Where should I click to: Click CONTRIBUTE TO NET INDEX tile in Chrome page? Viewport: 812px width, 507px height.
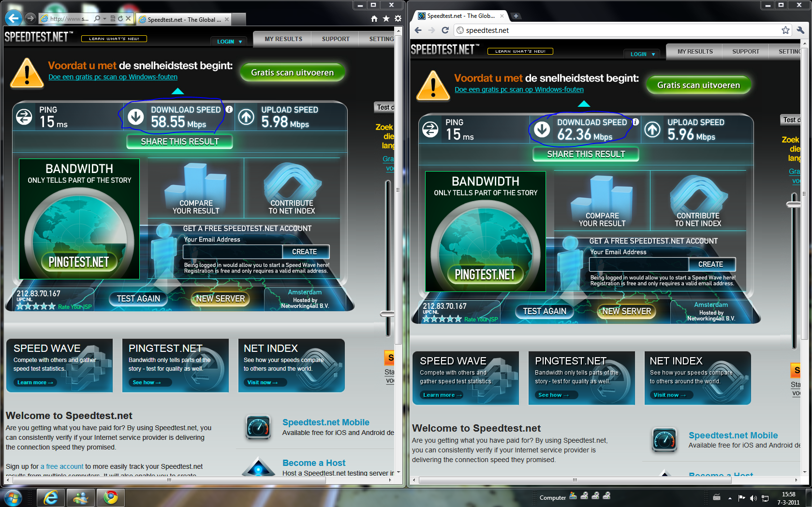[698, 201]
